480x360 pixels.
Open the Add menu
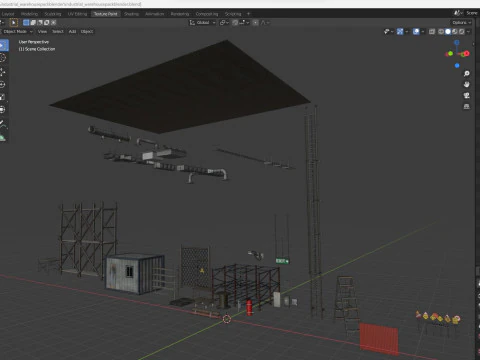click(72, 32)
